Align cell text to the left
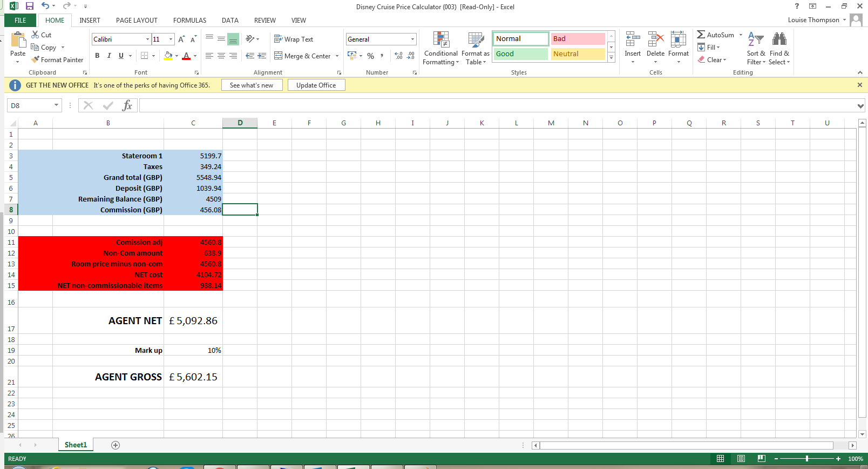This screenshot has height=469, width=868. tap(209, 56)
